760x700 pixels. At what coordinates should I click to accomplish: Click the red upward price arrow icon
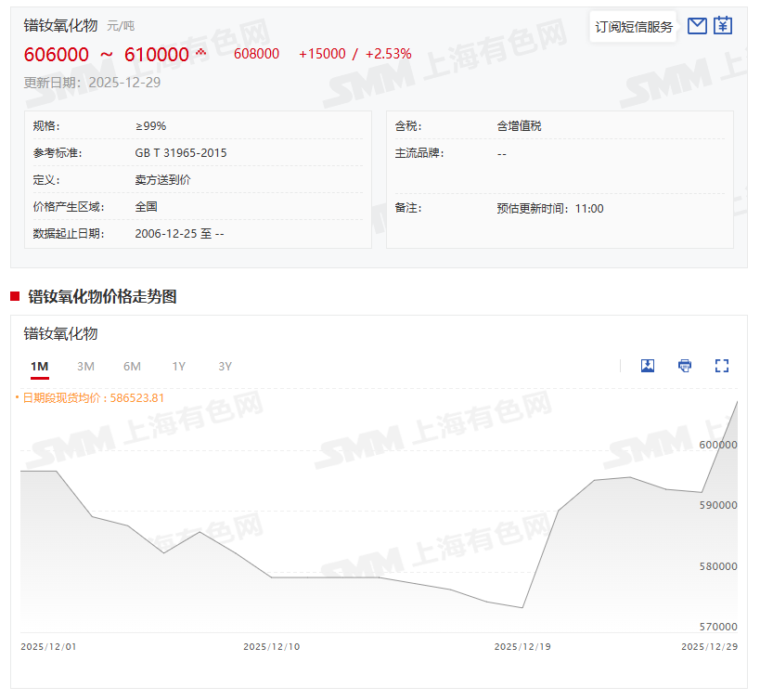point(200,53)
